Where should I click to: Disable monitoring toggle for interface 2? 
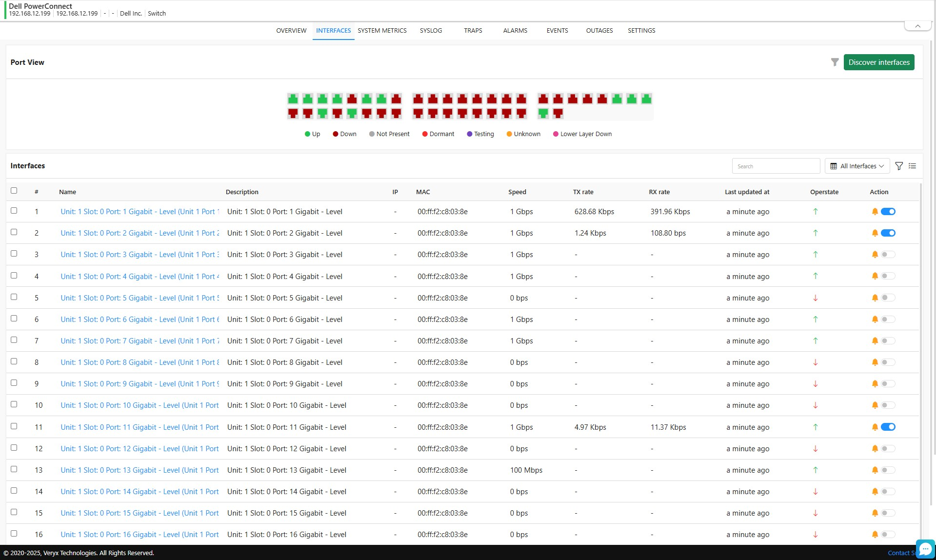(x=888, y=233)
